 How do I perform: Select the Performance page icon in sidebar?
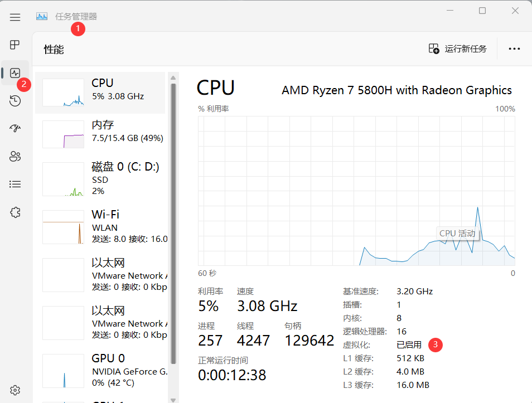[x=15, y=73]
